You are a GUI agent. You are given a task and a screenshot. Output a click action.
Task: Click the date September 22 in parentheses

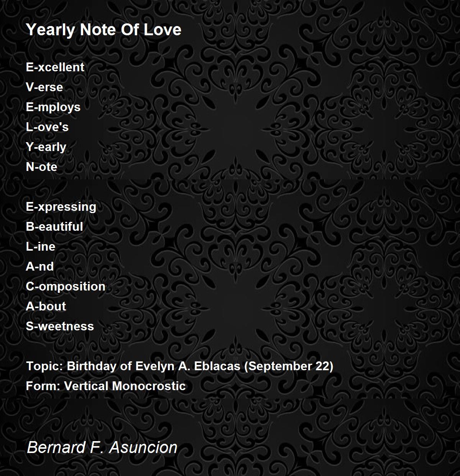pos(289,366)
